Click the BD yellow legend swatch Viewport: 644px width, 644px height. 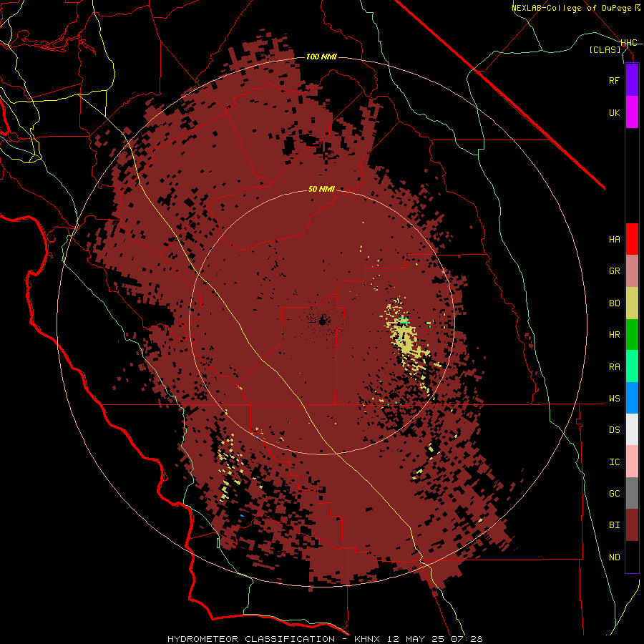click(x=632, y=303)
